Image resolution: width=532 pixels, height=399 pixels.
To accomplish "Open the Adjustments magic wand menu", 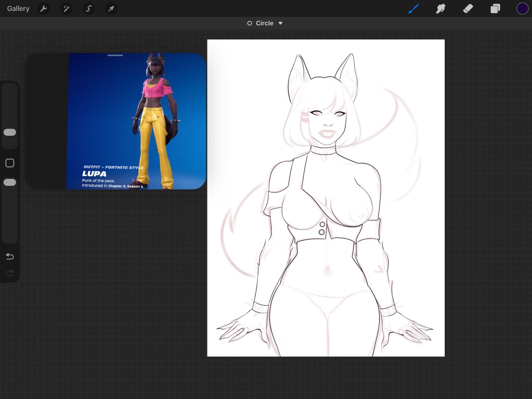I will click(66, 8).
